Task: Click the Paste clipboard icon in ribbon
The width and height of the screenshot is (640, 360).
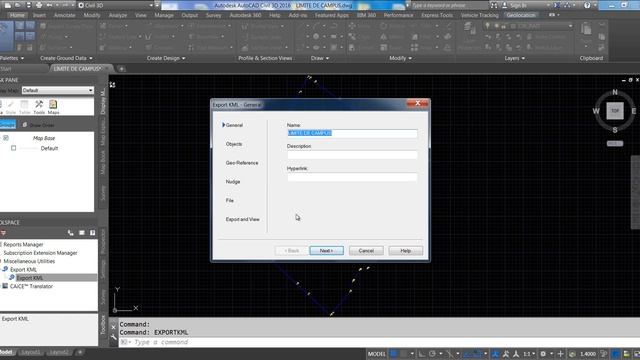Action: point(586,29)
